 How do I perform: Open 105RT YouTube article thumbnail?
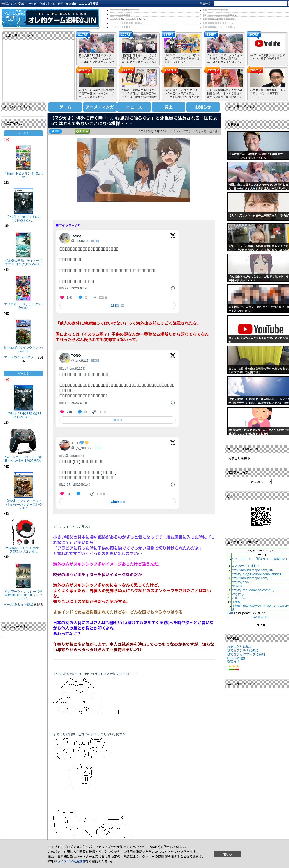pos(267,43)
